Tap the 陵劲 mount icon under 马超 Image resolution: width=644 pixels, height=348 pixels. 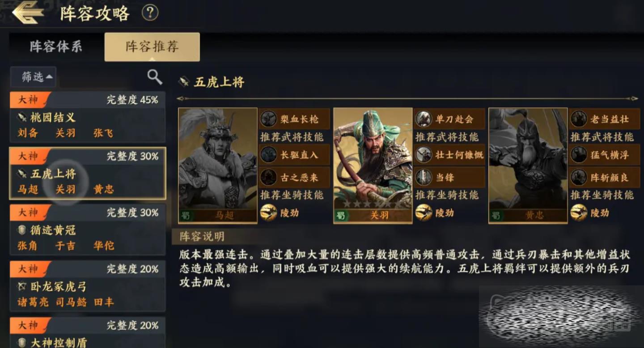(x=269, y=213)
